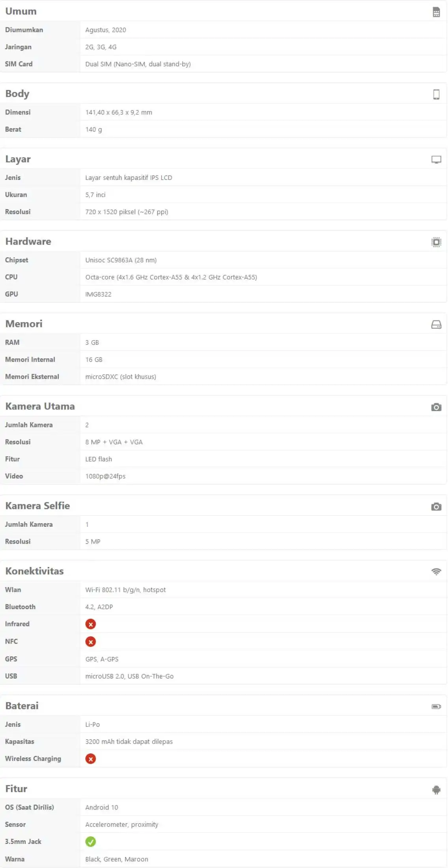Click the Black, Green, Maroon color text
This screenshot has width=448, height=868.
117,859
